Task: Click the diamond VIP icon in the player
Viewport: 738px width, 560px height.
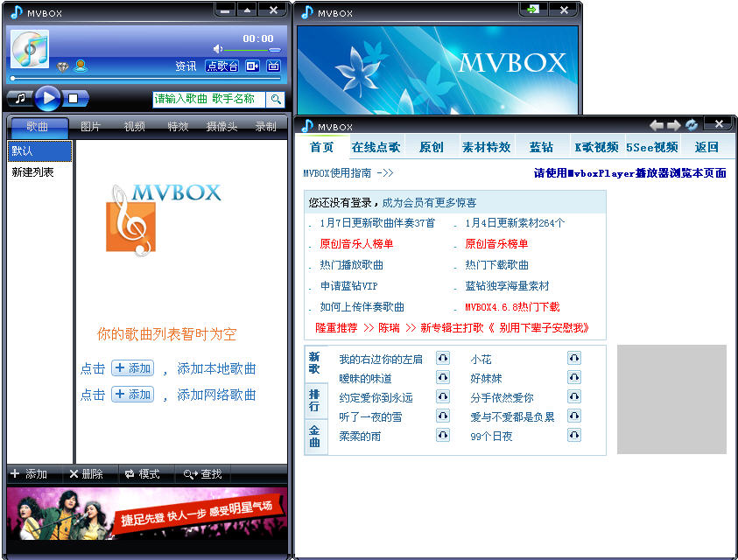Action: [62, 66]
